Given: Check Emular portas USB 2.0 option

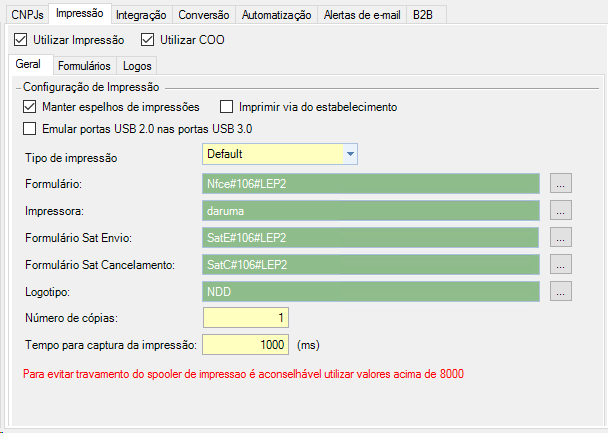Looking at the screenshot, I should tap(29, 129).
